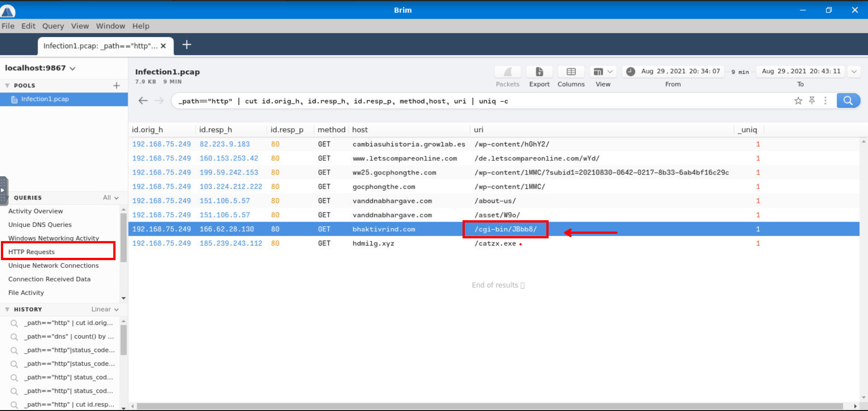The image size is (868, 411).
Task: Click inside the search query input field
Action: click(x=453, y=101)
